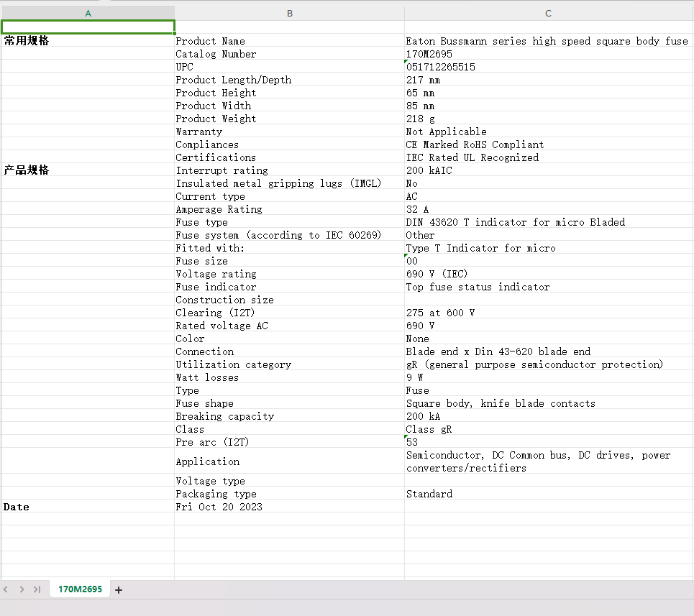Select the 'Current type' label cell
Screen dimensions: 694x616
pos(289,196)
